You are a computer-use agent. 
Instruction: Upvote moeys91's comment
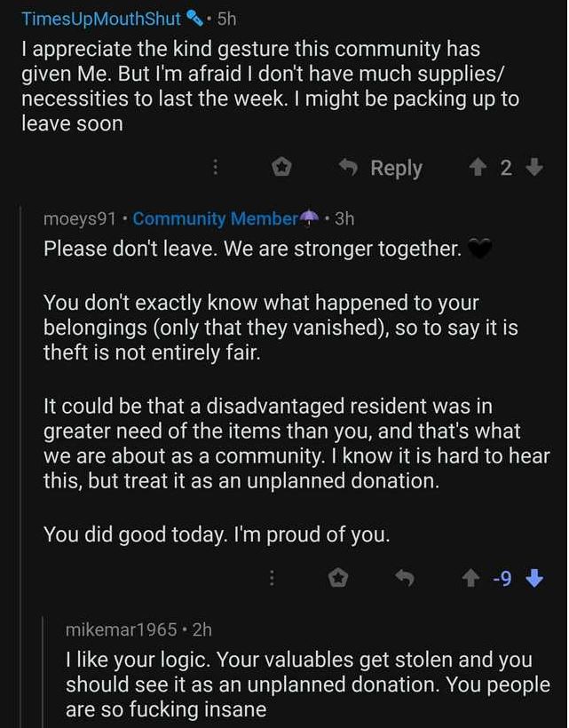[x=471, y=579]
